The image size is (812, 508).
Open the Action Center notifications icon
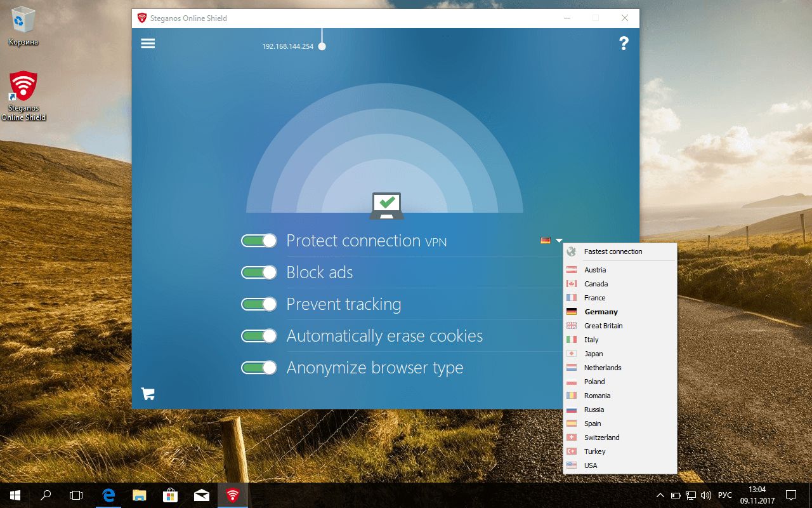(x=791, y=495)
